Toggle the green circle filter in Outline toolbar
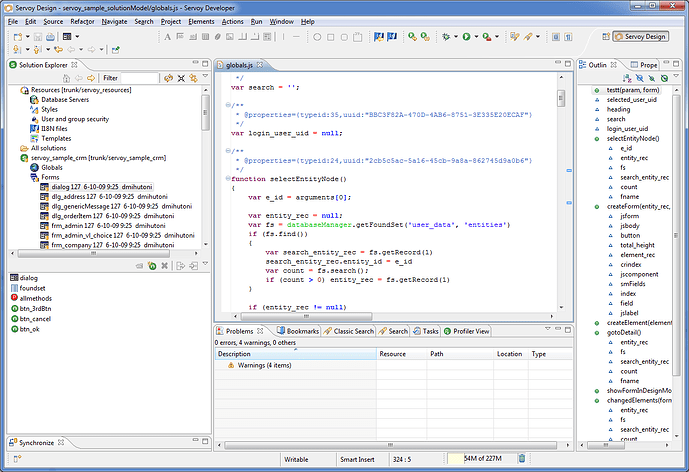689x472 pixels. click(x=664, y=78)
